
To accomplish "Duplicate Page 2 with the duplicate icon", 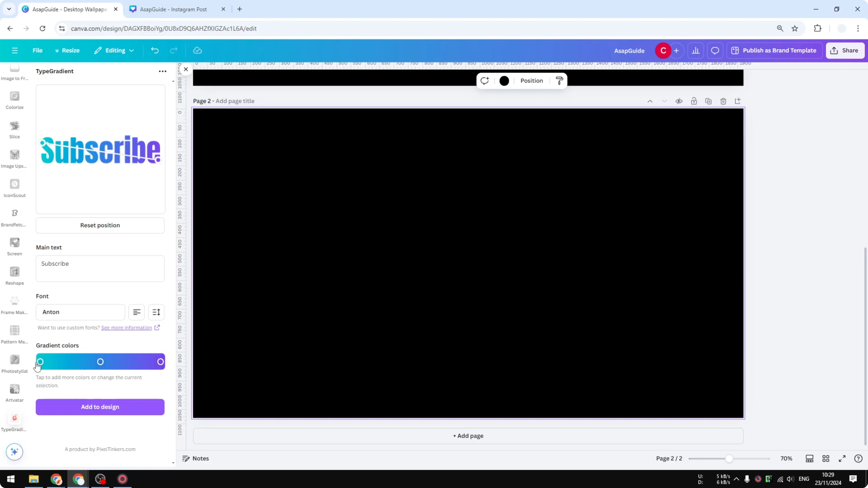I will 708,101.
